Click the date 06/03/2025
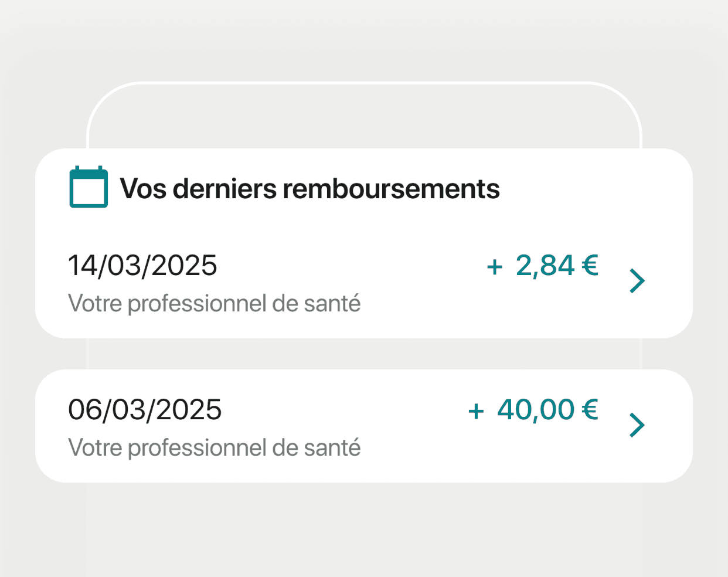The image size is (728, 577). [145, 409]
